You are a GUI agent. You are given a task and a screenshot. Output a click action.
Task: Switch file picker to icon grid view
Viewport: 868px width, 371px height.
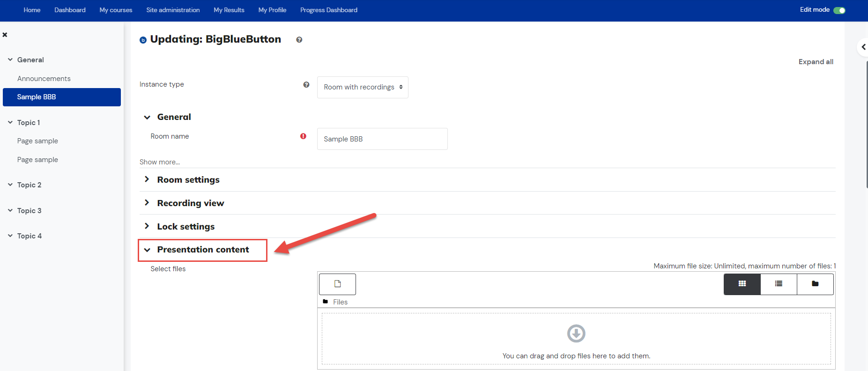742,284
